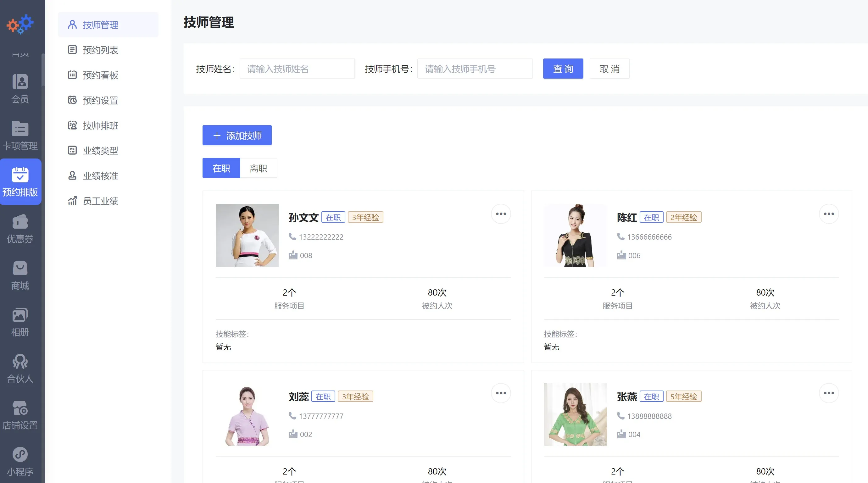
Task: Open the 会员 members section
Action: coord(20,89)
